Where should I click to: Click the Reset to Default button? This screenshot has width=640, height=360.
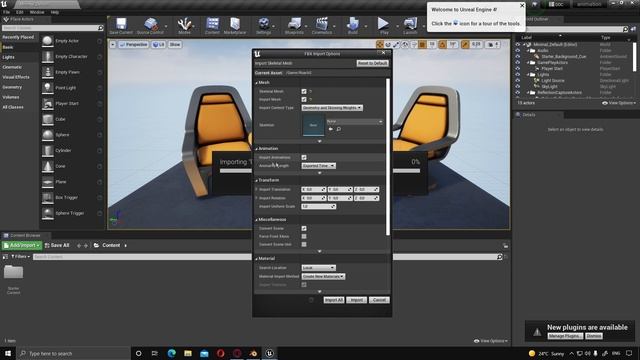(372, 63)
